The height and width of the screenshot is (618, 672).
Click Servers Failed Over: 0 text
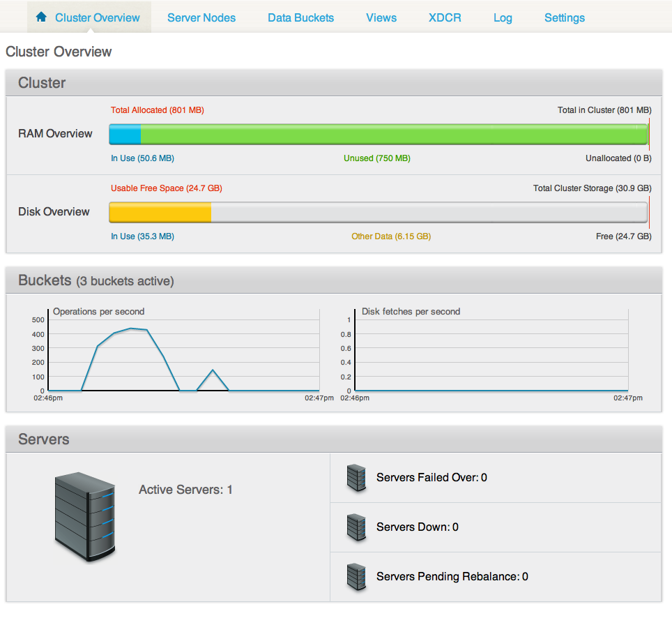(432, 478)
